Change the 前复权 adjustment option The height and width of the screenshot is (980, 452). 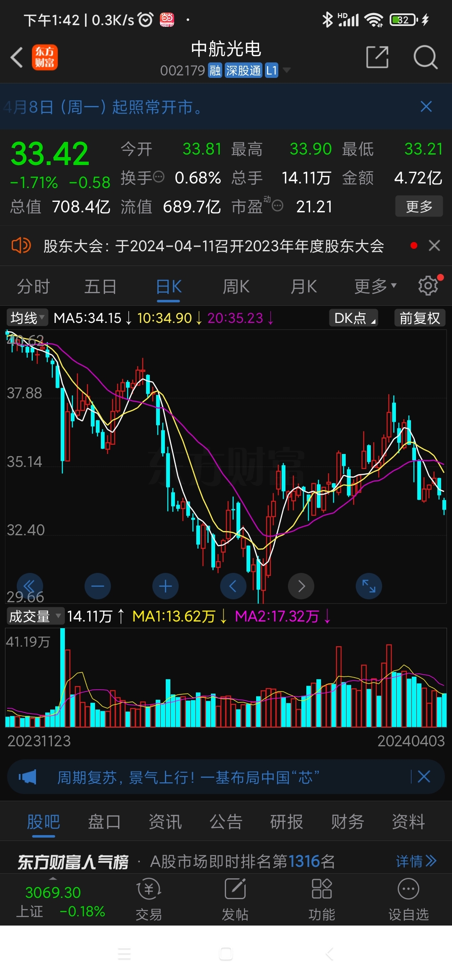click(x=420, y=318)
